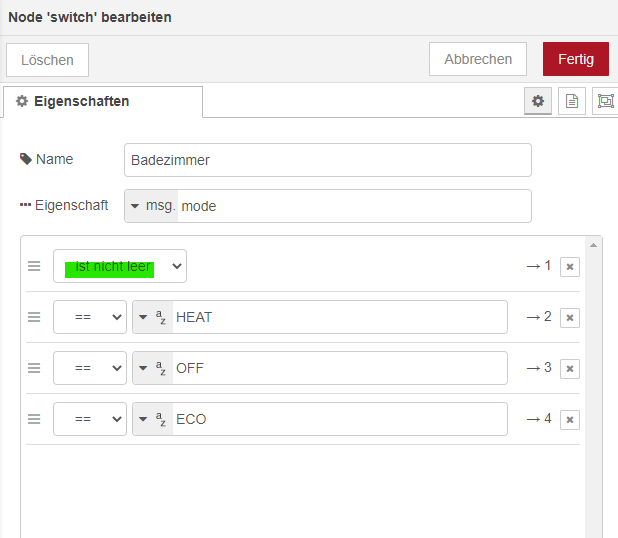Image resolution: width=618 pixels, height=538 pixels.
Task: Click drag handle of first rule
Action: 34,266
